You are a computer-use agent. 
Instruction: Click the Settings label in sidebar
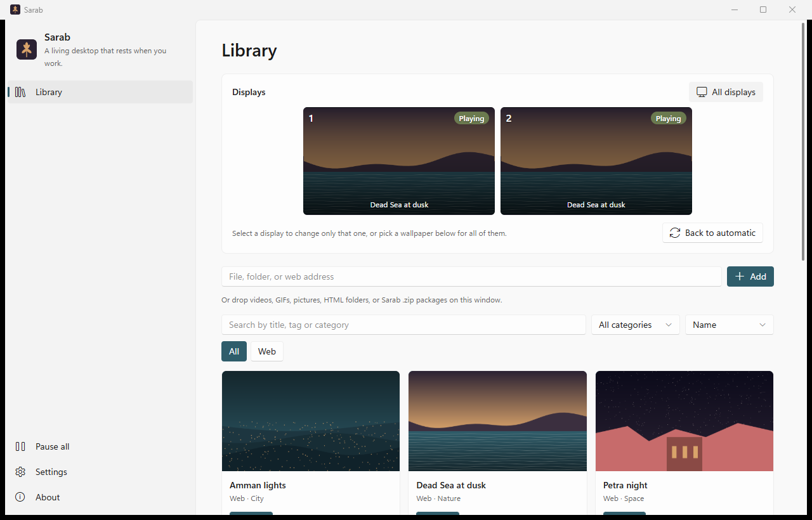coord(51,472)
